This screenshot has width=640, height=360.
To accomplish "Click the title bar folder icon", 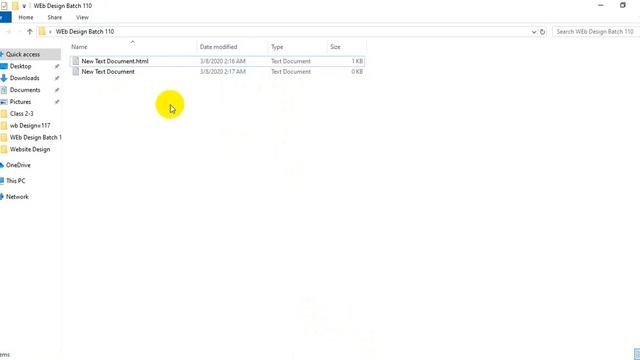I will (x=15, y=6).
